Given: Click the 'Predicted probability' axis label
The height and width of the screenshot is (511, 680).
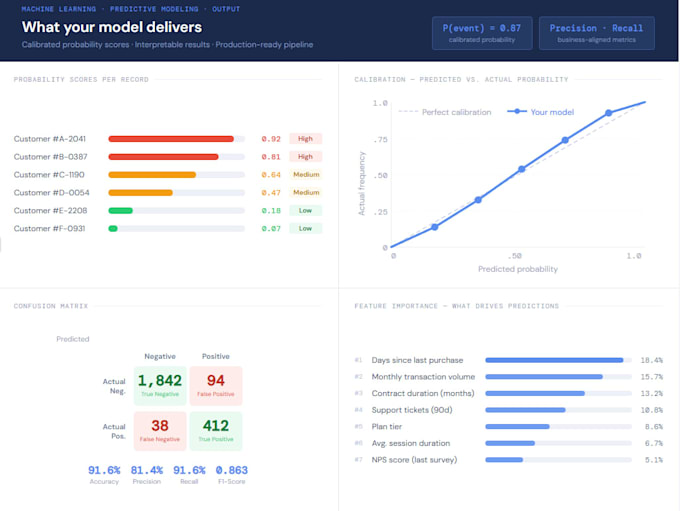Looking at the screenshot, I should pos(518,269).
